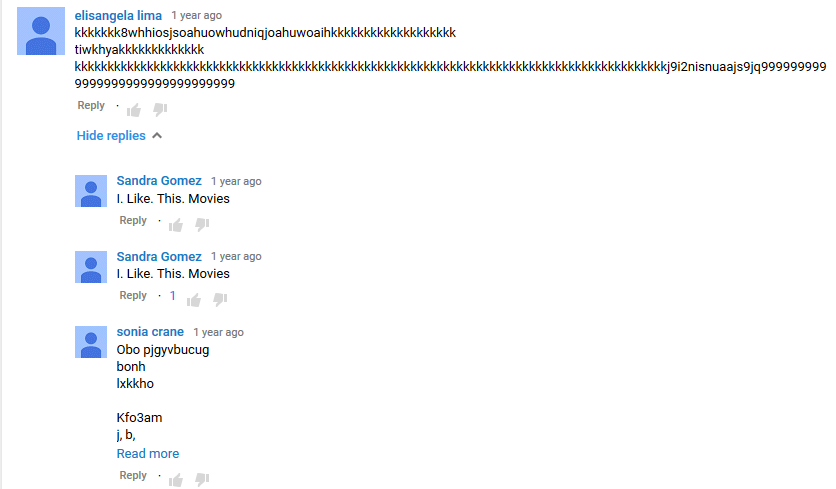The image size is (836, 489).
Task: Like the second Sandra Gomez reply
Action: pos(194,300)
